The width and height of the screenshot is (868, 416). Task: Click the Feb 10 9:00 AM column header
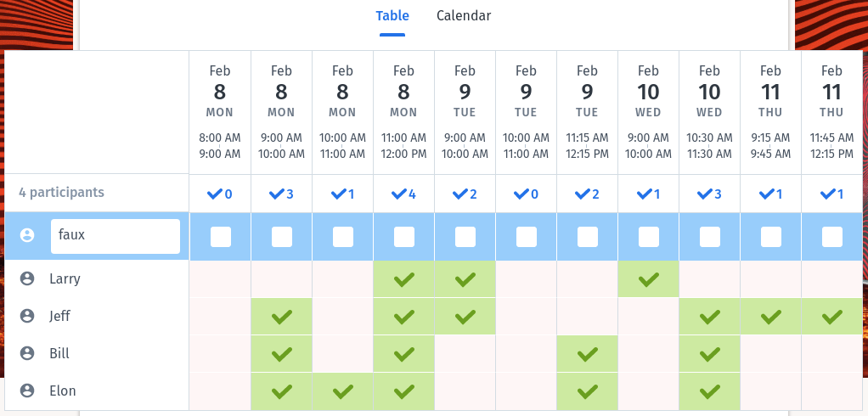[x=648, y=112]
